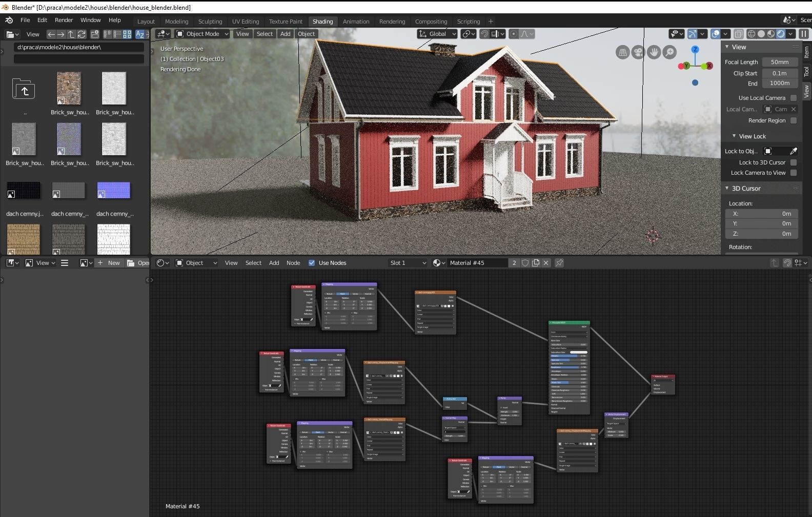
Task: Open the sidebar Tool tab
Action: [806, 72]
